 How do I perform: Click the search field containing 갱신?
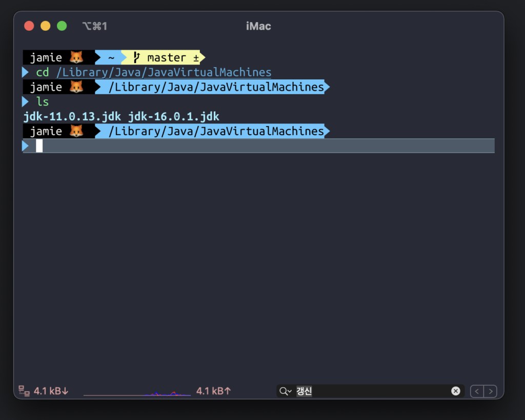pyautogui.click(x=370, y=391)
